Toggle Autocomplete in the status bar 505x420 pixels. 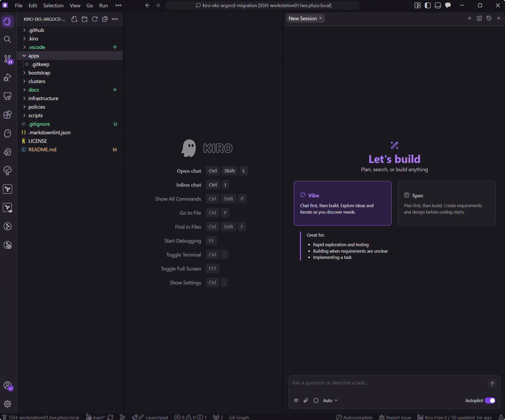pyautogui.click(x=354, y=417)
